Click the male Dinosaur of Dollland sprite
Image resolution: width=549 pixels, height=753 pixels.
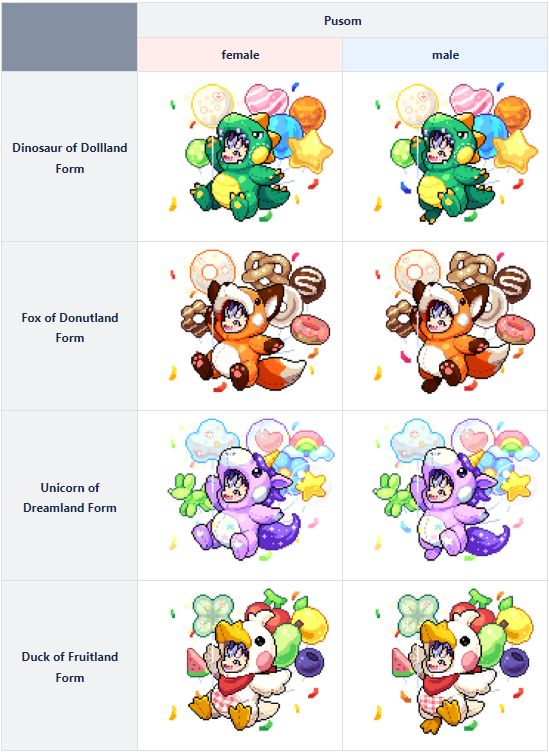pyautogui.click(x=456, y=153)
